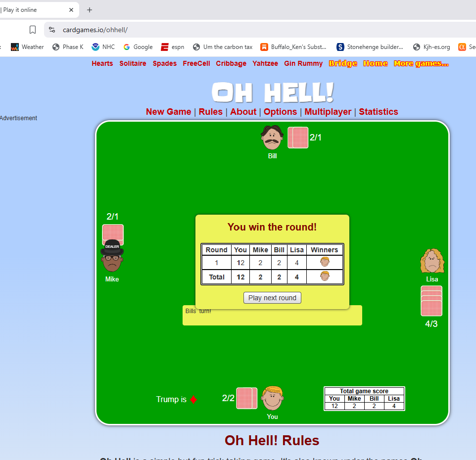Open the Rules menu link
This screenshot has width=476, height=460.
(x=211, y=112)
